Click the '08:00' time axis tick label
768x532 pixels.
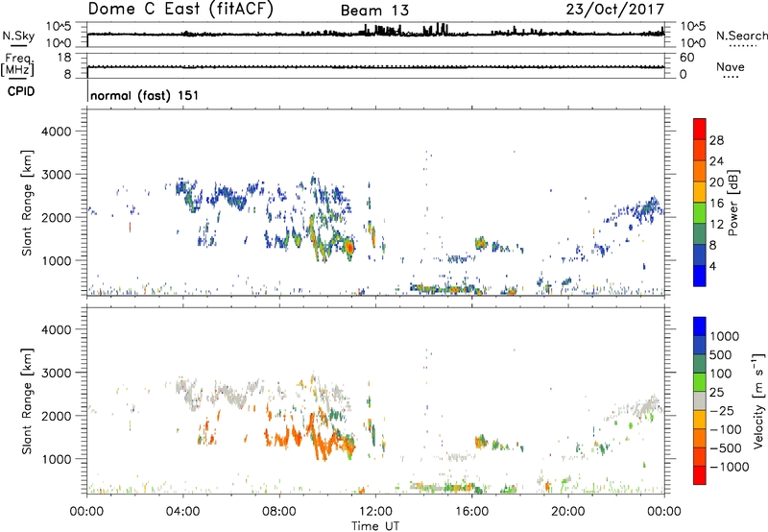278,512
